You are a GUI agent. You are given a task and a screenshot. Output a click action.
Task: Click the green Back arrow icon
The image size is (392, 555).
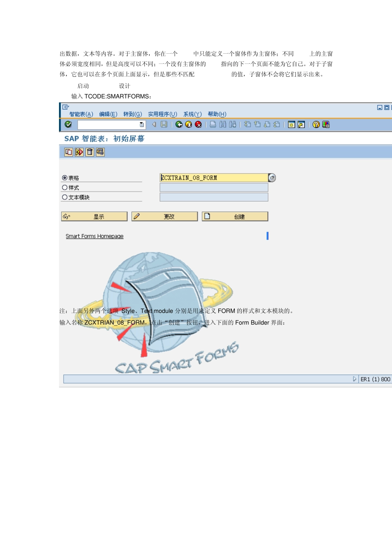(179, 124)
